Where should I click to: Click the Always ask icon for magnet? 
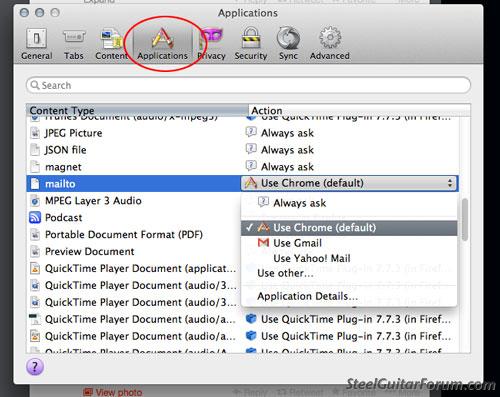(x=251, y=166)
